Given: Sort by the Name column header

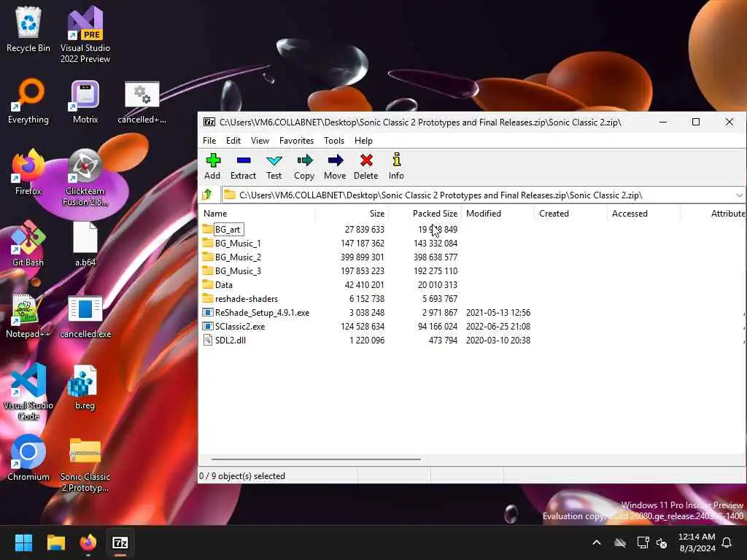Looking at the screenshot, I should [258, 214].
